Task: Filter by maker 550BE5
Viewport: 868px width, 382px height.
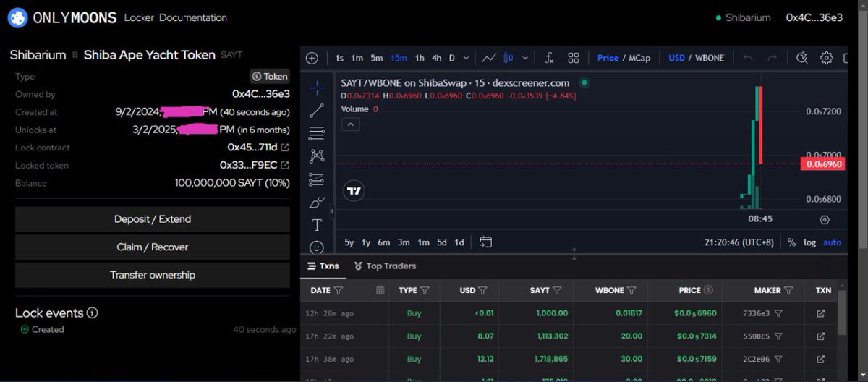Action: point(778,336)
